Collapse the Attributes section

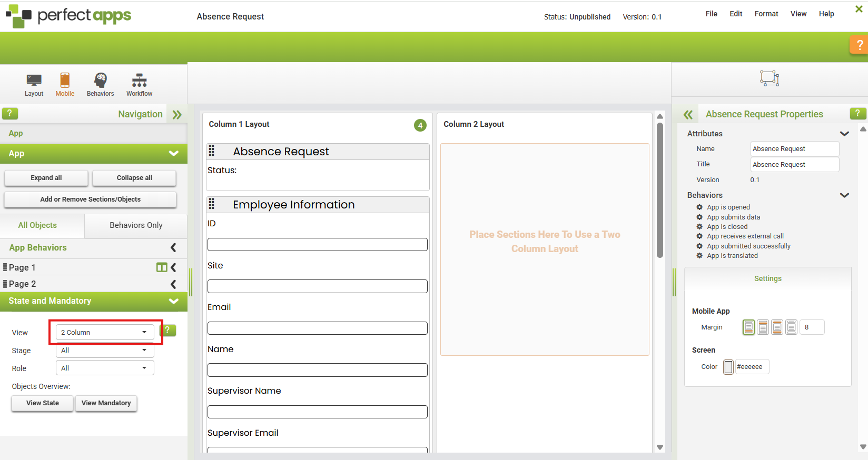(x=844, y=134)
